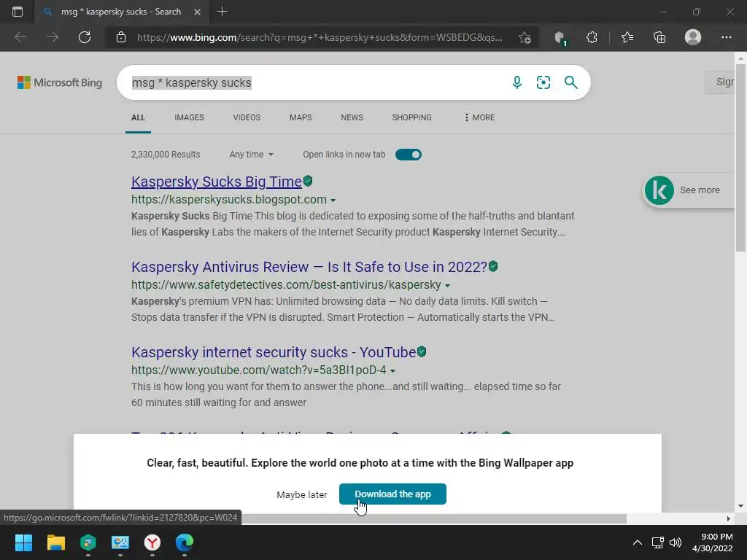The height and width of the screenshot is (560, 747).
Task: Open network status tray icon
Action: pyautogui.click(x=657, y=542)
